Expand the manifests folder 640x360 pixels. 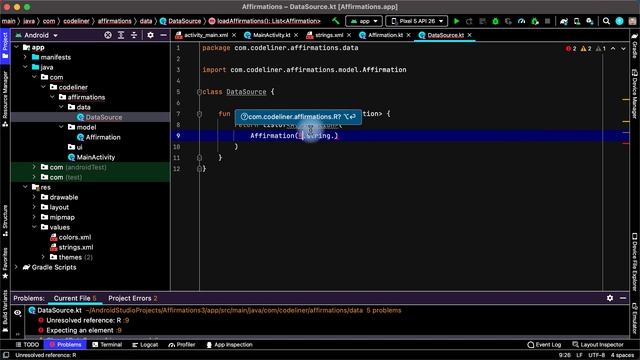pyautogui.click(x=25, y=57)
